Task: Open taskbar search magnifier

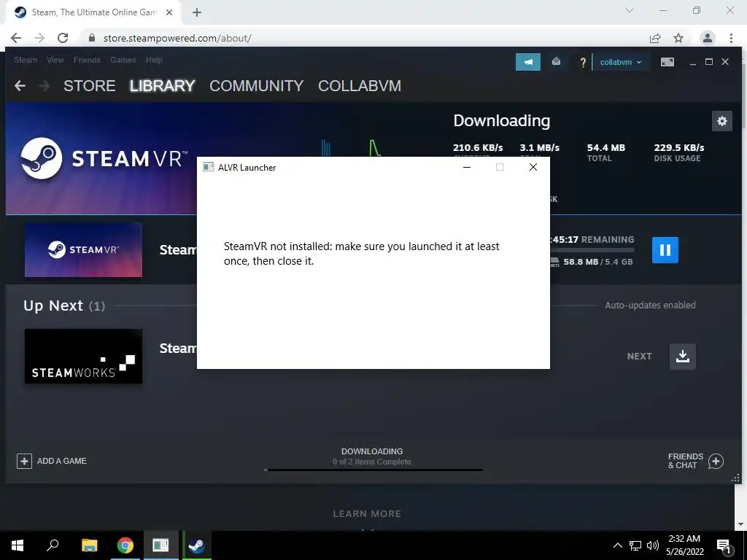Action: pos(53,545)
